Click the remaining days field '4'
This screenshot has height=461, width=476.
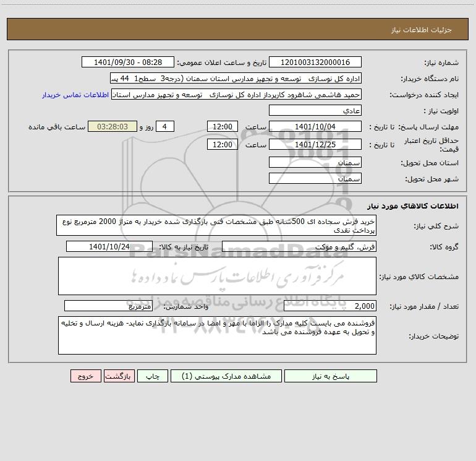(165, 126)
